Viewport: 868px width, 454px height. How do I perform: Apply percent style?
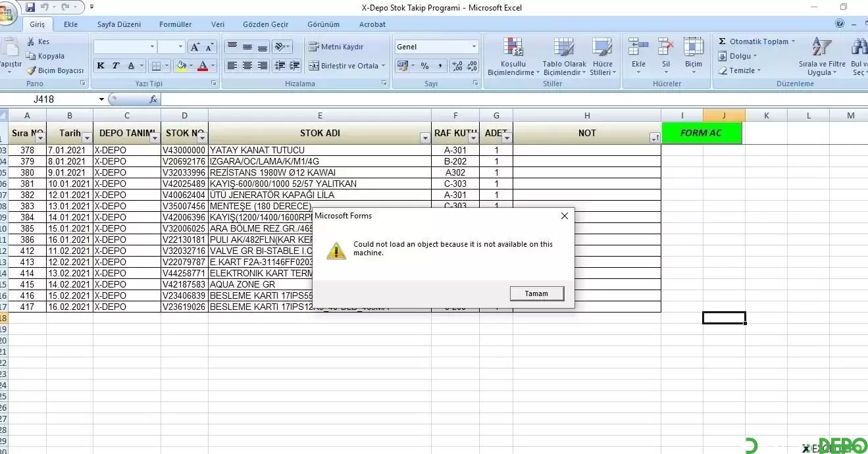point(424,66)
